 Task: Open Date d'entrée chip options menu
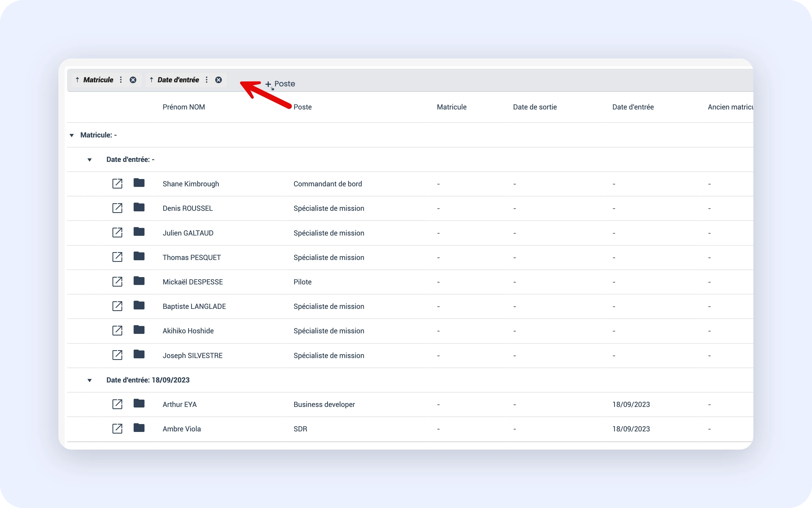coord(207,80)
